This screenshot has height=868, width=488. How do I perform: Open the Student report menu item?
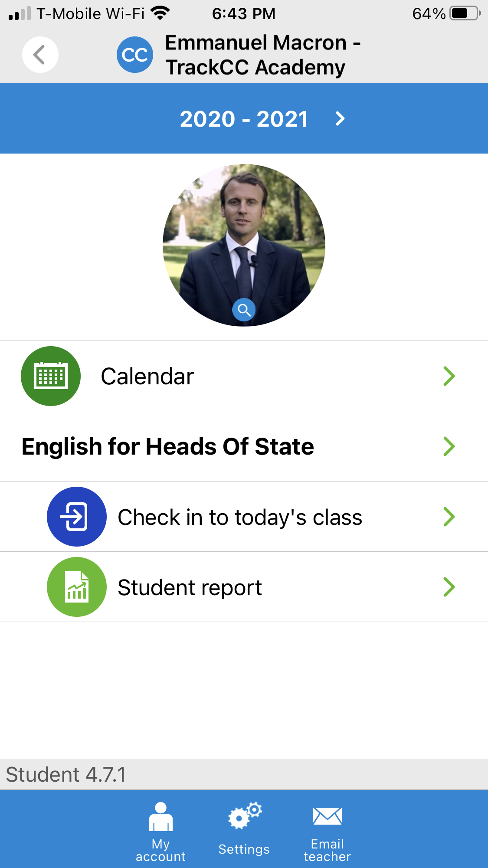[190, 588]
